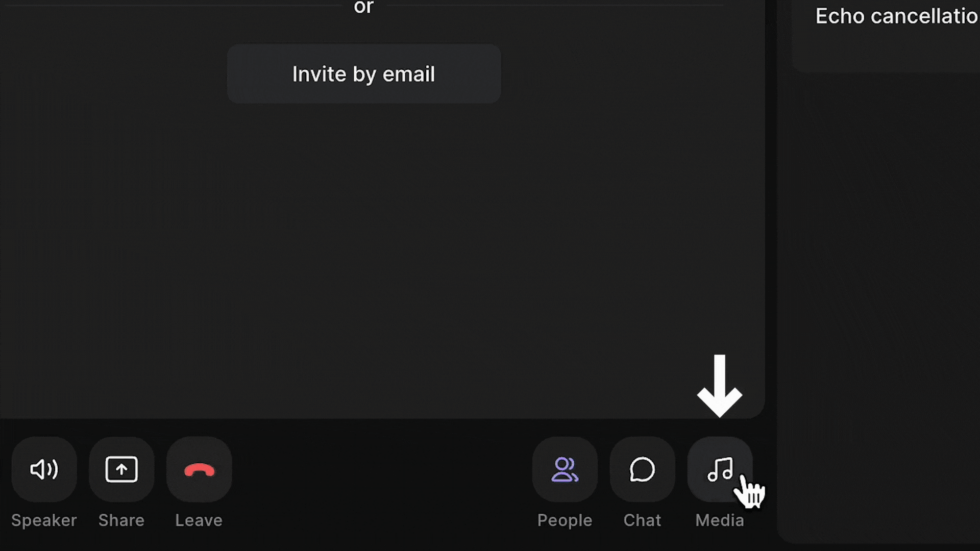This screenshot has height=551, width=980.
Task: Click the Chat label text
Action: (x=642, y=520)
